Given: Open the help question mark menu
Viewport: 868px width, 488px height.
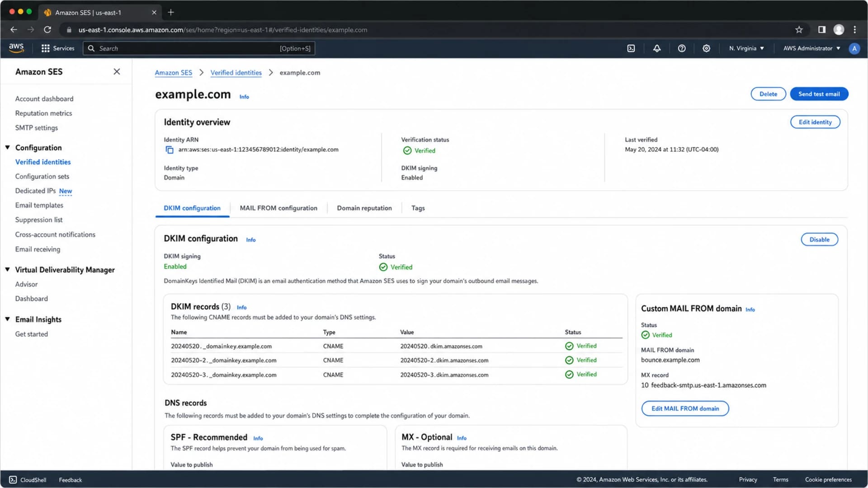Looking at the screenshot, I should coord(682,48).
